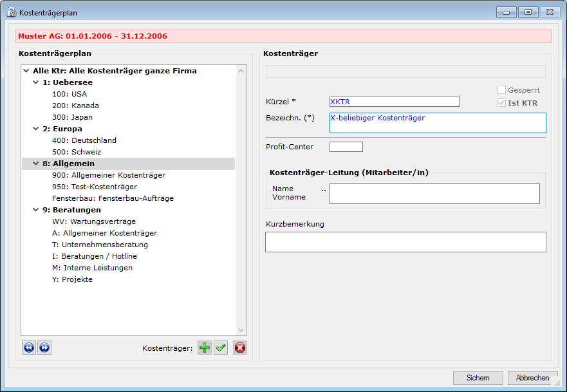Viewport: 567px width, 392px height.
Task: Click the blue rewind arrows icon
Action: click(29, 348)
